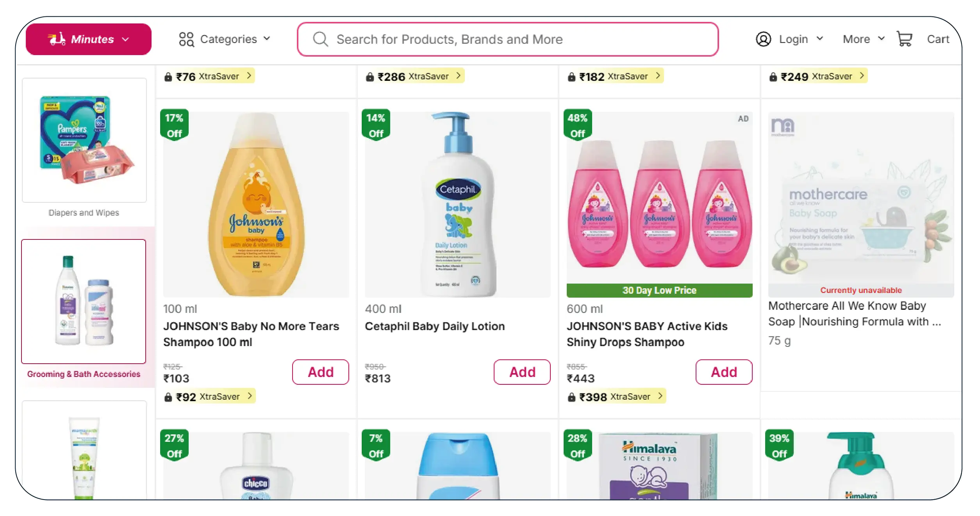Image resolution: width=980 pixels, height=516 pixels.
Task: Open the Categories dropdown chevron
Action: tap(267, 39)
